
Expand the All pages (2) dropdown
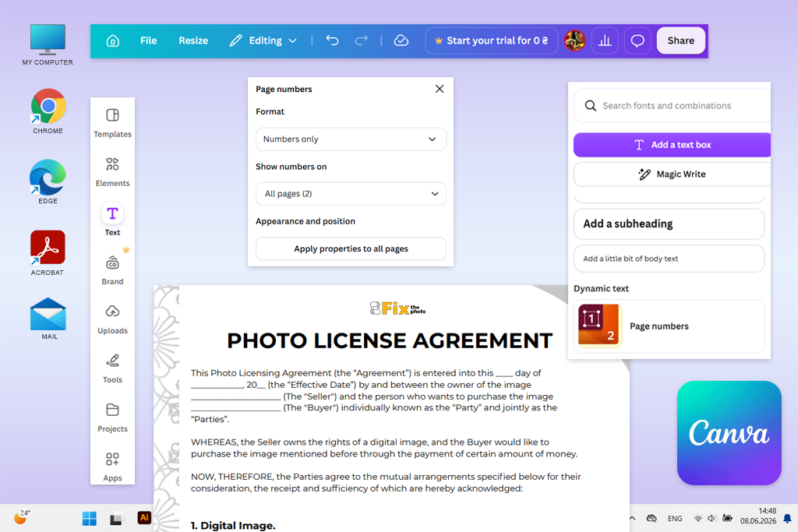351,194
